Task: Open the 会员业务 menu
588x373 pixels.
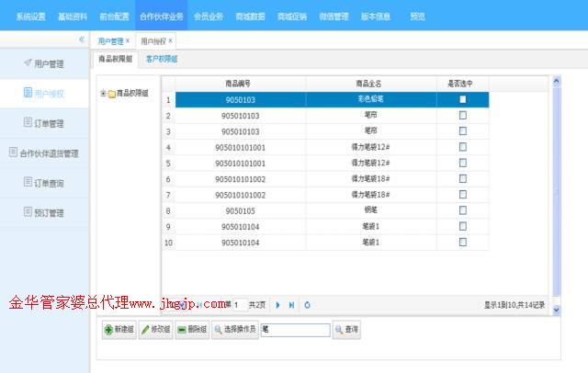Action: (209, 17)
